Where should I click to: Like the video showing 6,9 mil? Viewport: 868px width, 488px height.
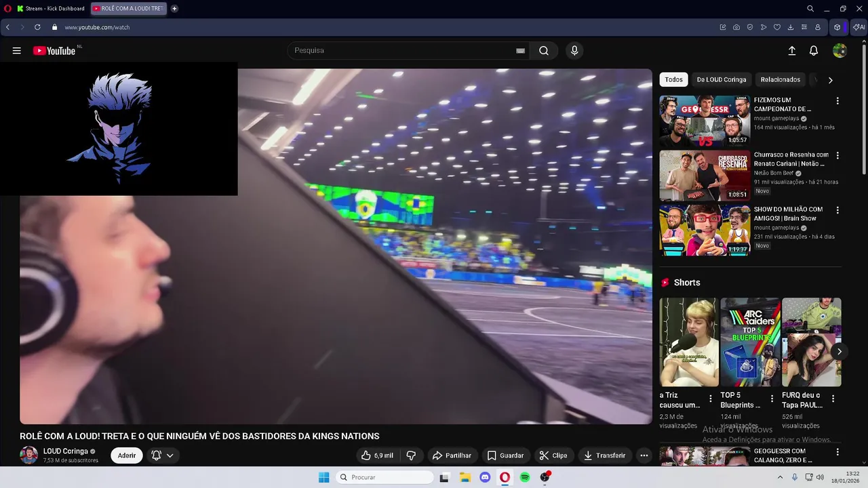pos(377,455)
